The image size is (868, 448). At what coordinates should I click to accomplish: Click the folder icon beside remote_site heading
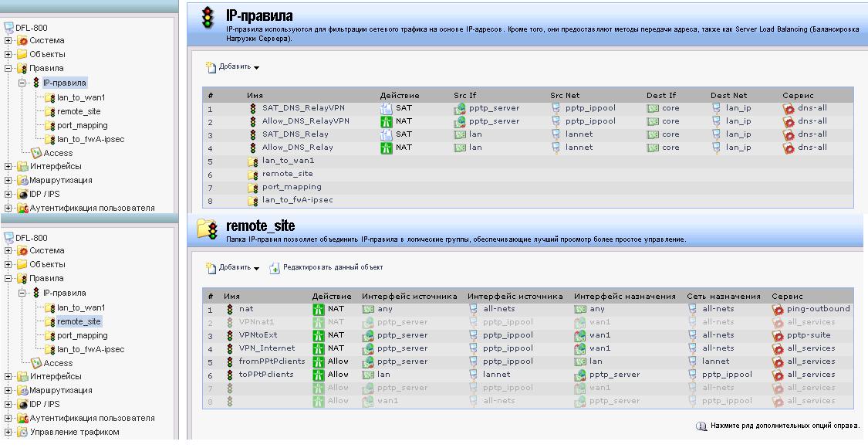[x=207, y=228]
